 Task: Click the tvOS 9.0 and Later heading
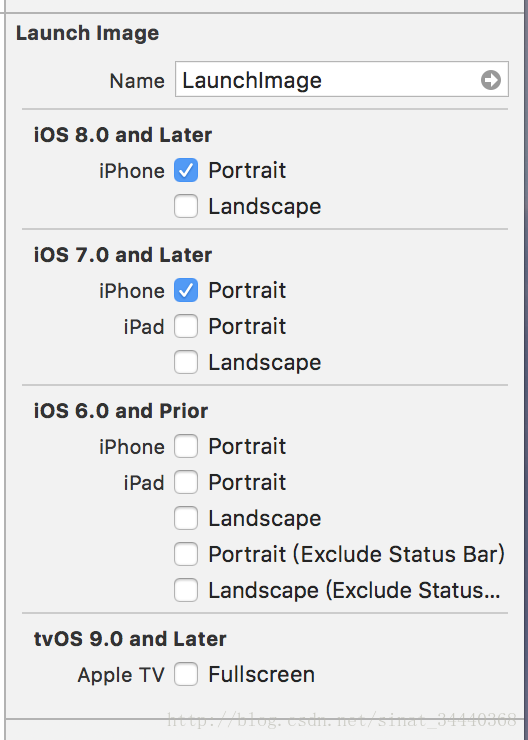pyautogui.click(x=130, y=639)
